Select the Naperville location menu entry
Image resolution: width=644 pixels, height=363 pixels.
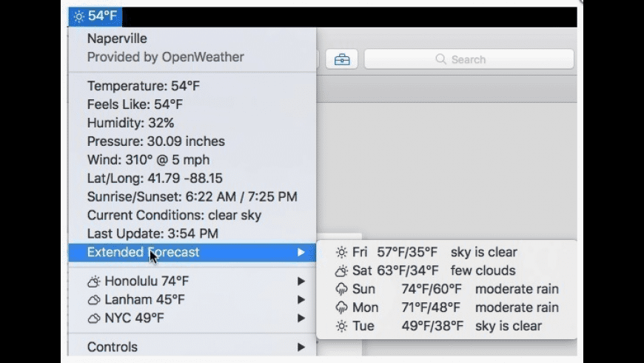pyautogui.click(x=117, y=39)
